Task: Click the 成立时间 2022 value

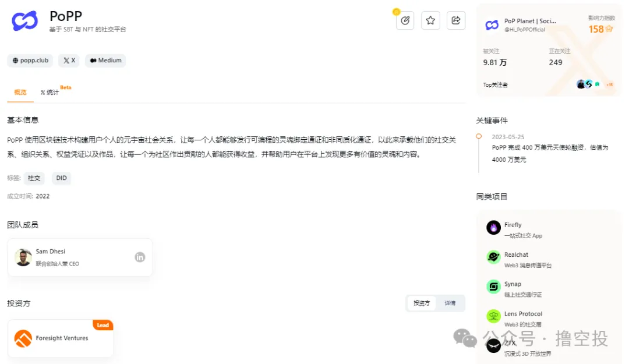Action: point(43,196)
